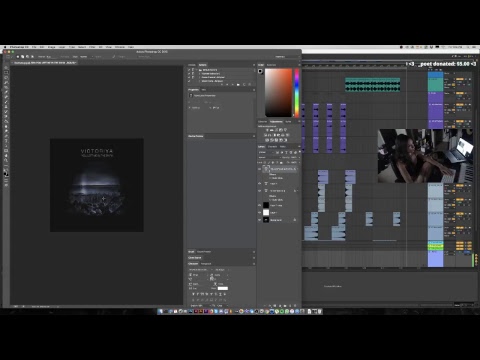Screen dimensions: 480x360
Task: Open the layer blend mode dropdown
Action: [269, 157]
